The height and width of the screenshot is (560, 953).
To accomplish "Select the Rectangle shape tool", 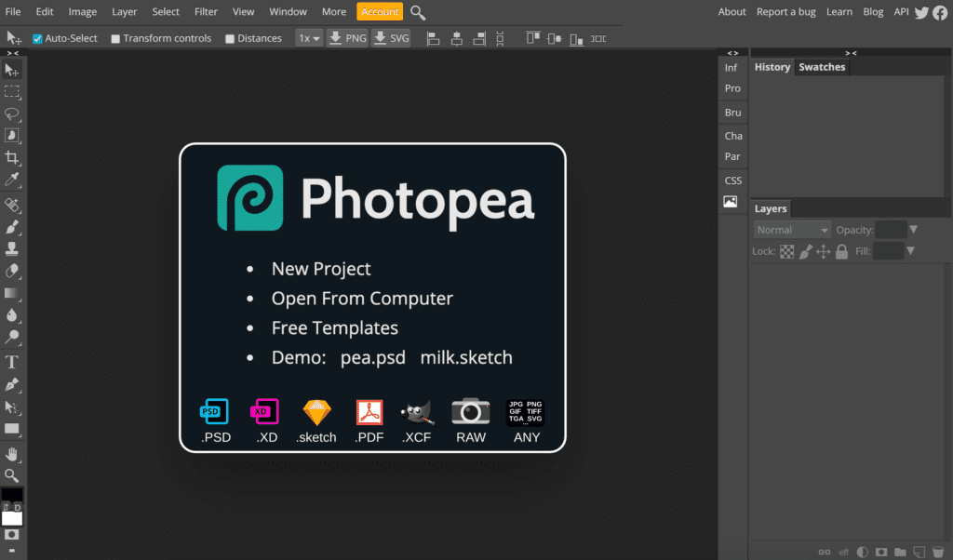I will (x=11, y=428).
